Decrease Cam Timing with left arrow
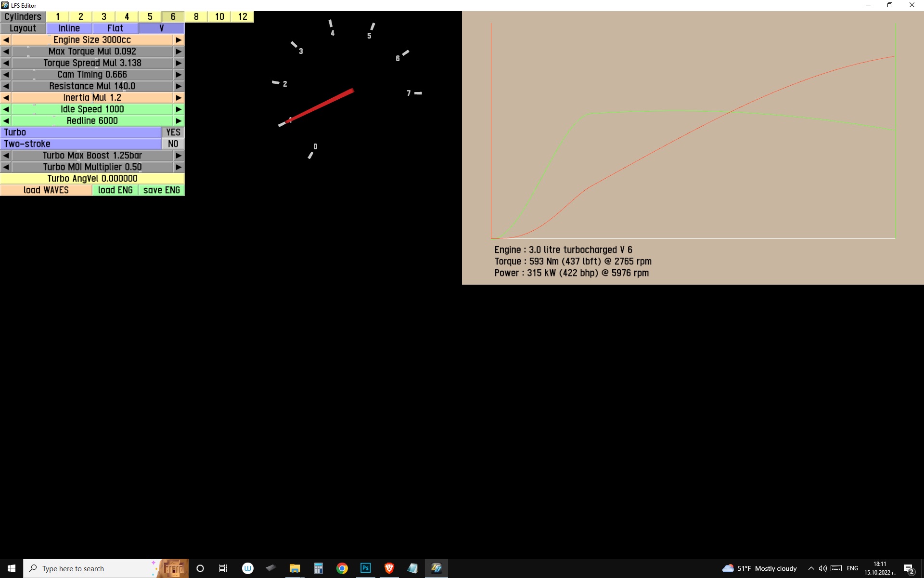This screenshot has width=924, height=578. tap(6, 75)
